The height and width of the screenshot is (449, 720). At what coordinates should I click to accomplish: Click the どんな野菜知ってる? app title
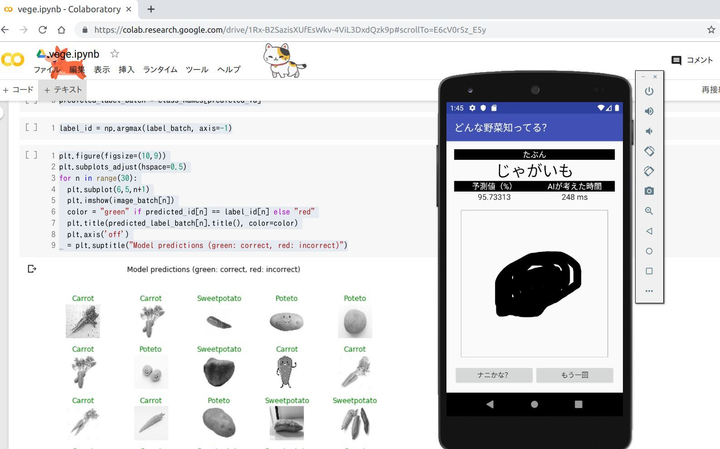tap(501, 127)
